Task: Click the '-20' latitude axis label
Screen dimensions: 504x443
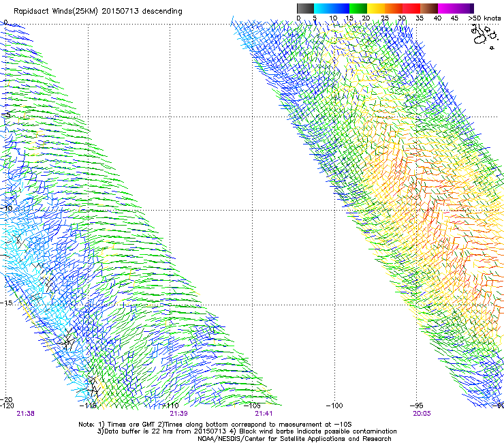Action: pos(6,399)
